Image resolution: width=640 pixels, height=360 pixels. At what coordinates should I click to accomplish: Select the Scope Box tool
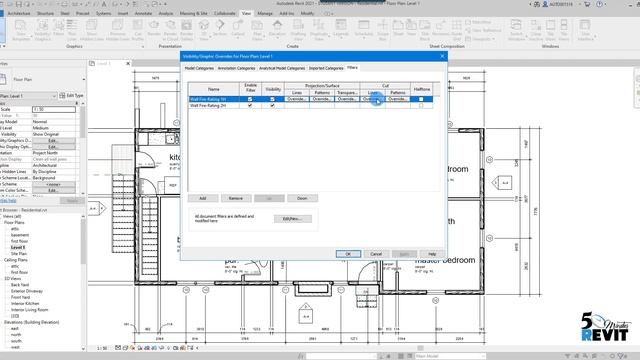(382, 30)
